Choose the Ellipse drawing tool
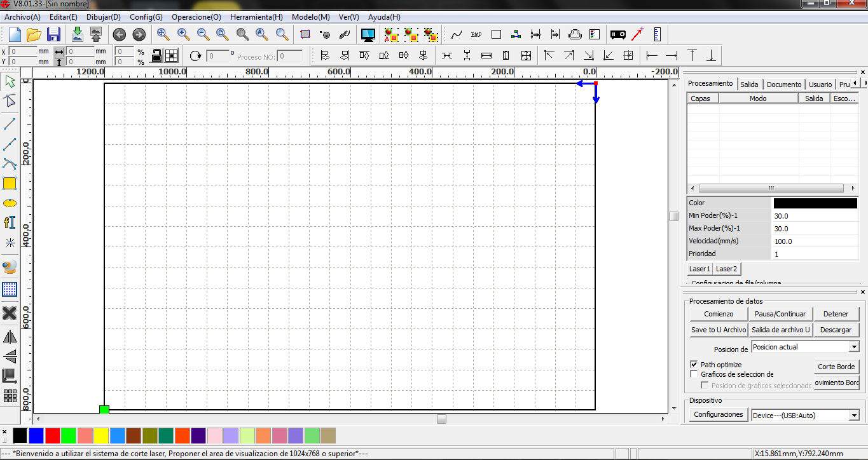Viewport: 868px width, 460px height. (10, 203)
